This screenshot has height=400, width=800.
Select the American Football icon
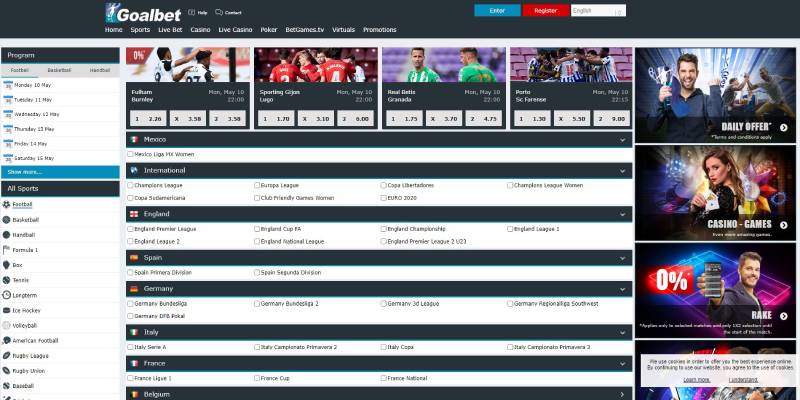[6, 340]
